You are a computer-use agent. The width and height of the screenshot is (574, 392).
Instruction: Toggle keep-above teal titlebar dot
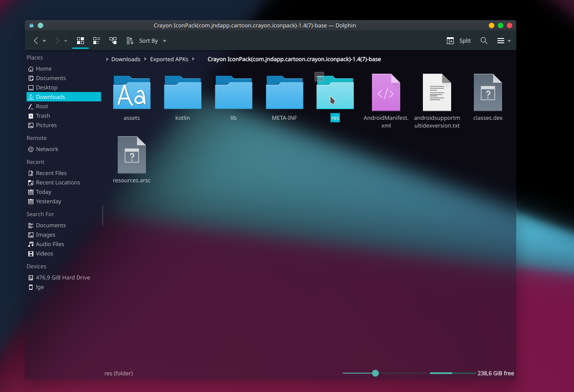coord(40,26)
